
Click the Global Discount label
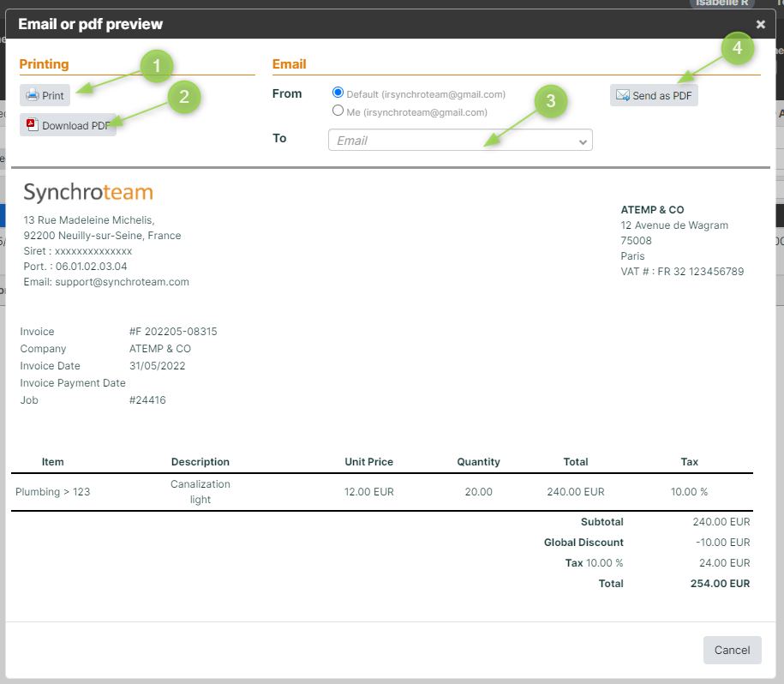[x=584, y=543]
